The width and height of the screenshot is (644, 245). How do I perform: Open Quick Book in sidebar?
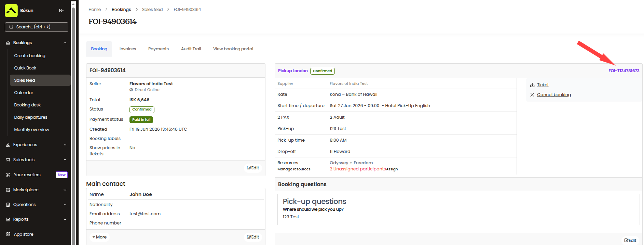click(x=25, y=68)
